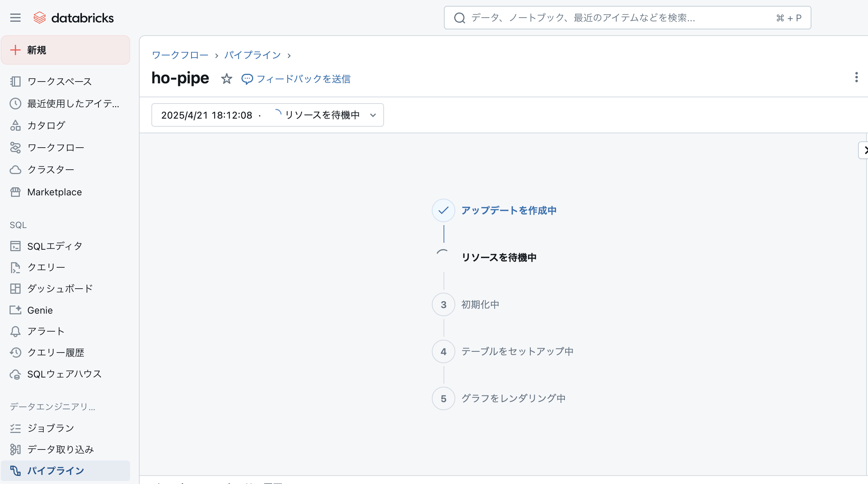Viewport: 868px width, 484px height.
Task: Open the kebab menu for ho-pipe
Action: coord(857,77)
